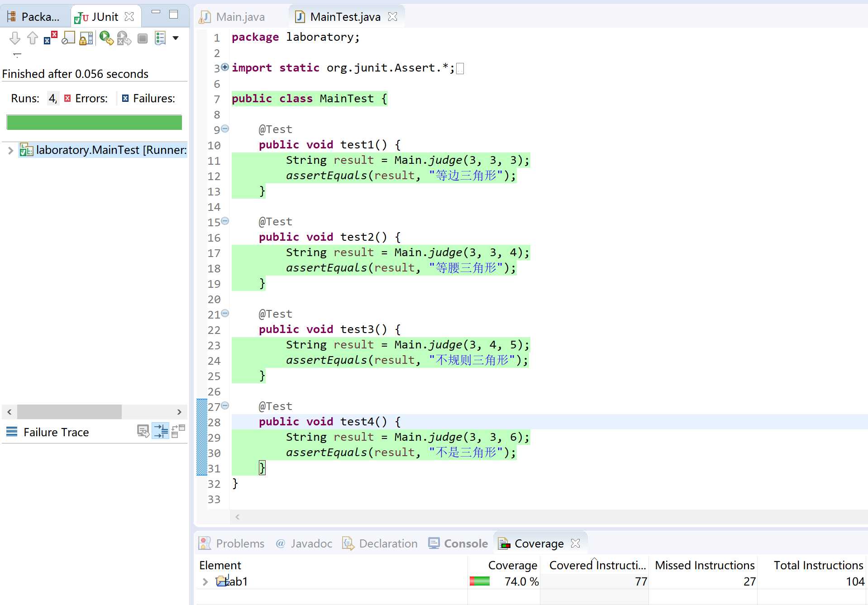Screen dimensions: 868x605
Task: Collapse the test4 method fold marker
Action: pyautogui.click(x=225, y=406)
